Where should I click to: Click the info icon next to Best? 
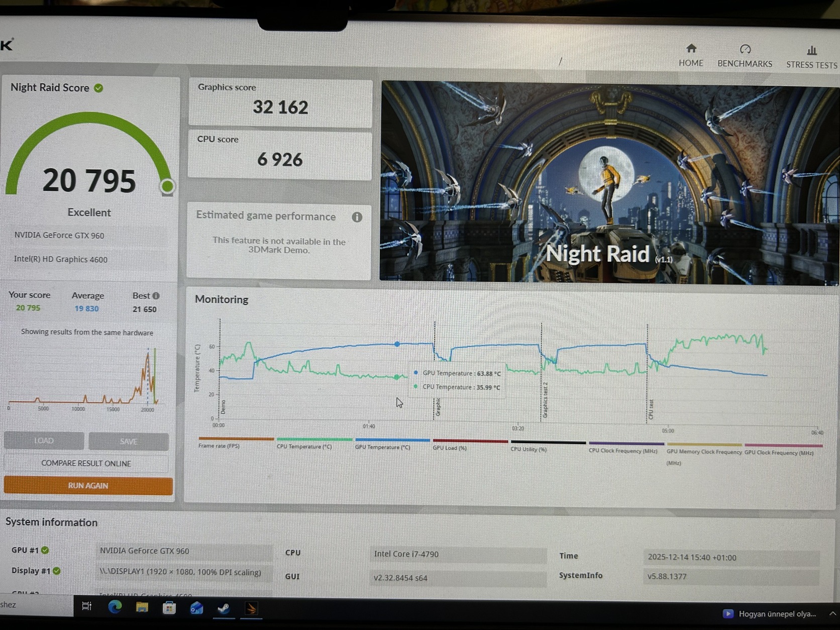156,296
